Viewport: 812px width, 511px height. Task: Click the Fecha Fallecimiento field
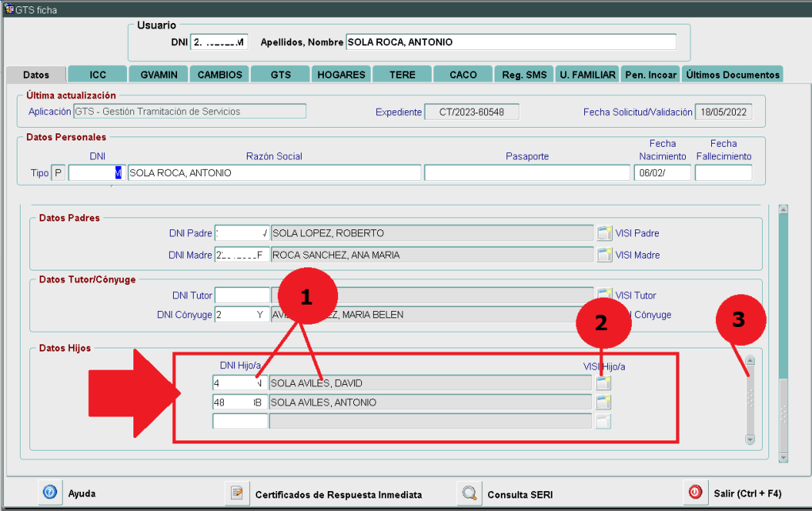point(723,173)
